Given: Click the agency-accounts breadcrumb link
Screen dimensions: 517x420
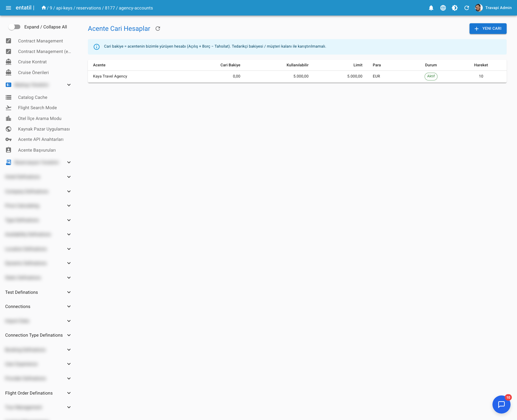Looking at the screenshot, I should [x=136, y=8].
